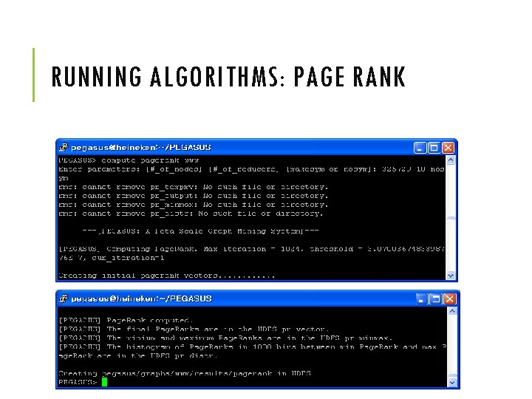
Task: Click the lower terminal title text pegasus@heineken
Action: point(141,299)
